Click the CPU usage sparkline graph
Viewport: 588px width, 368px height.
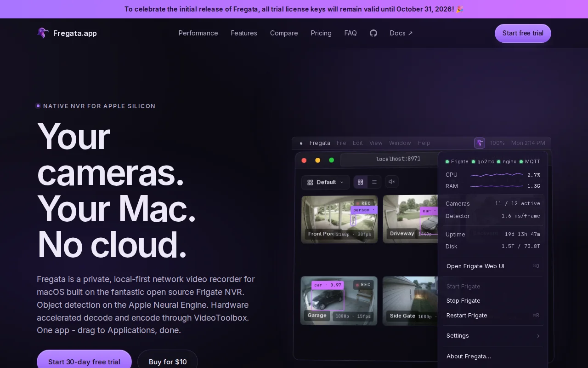[x=497, y=175]
